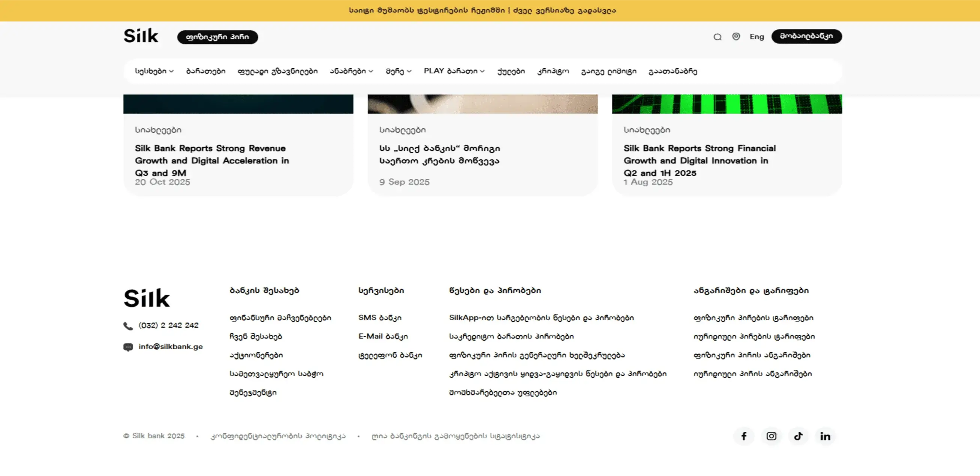Click წესები და პირობები footer heading

(x=495, y=291)
